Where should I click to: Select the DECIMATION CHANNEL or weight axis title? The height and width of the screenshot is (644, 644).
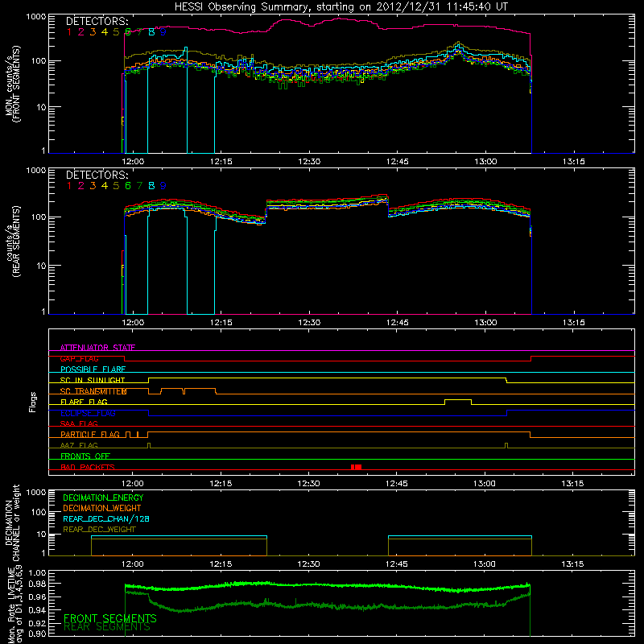pos(12,522)
